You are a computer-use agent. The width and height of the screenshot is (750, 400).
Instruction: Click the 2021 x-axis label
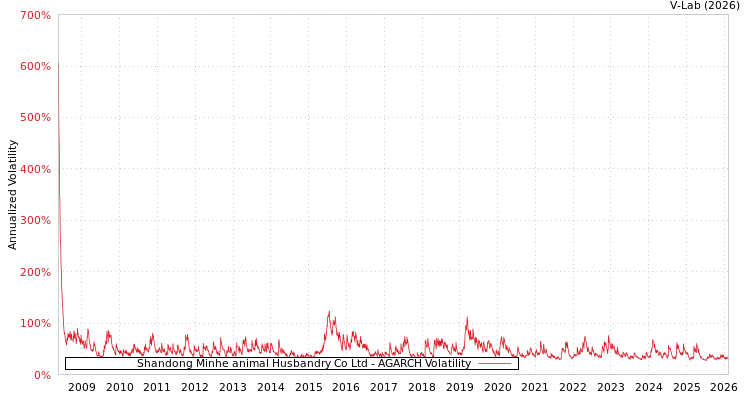click(x=535, y=387)
